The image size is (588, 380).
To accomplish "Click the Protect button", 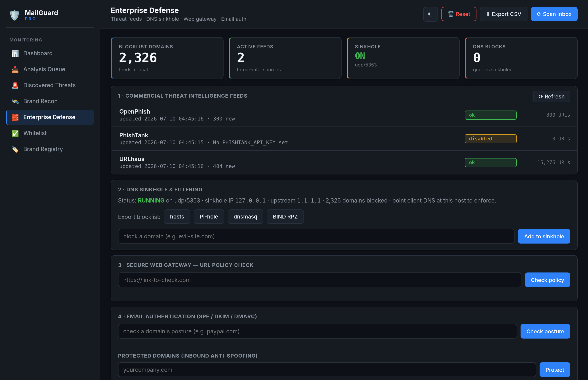I will (x=555, y=370).
